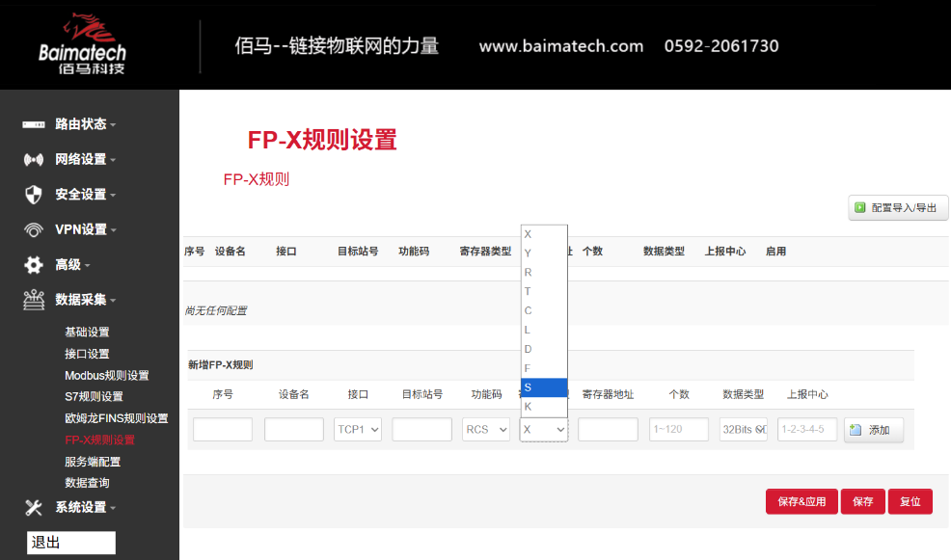
Task: Expand the VPN设置 menu
Action: (x=85, y=229)
